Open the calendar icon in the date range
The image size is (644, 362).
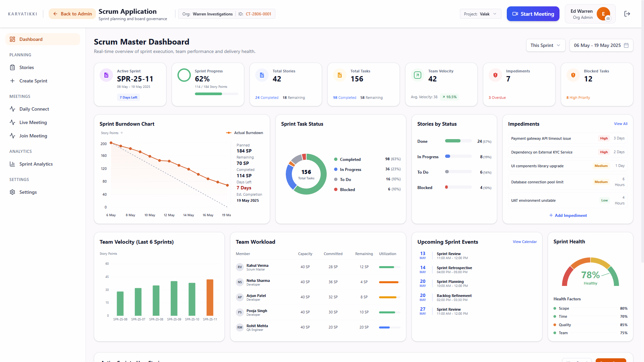(x=626, y=45)
